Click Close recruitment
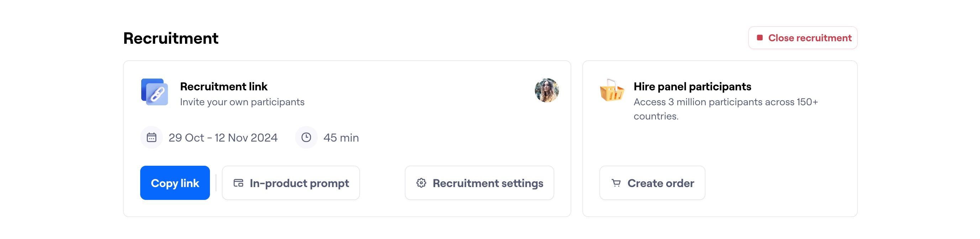Image resolution: width=980 pixels, height=239 pixels. point(803,38)
